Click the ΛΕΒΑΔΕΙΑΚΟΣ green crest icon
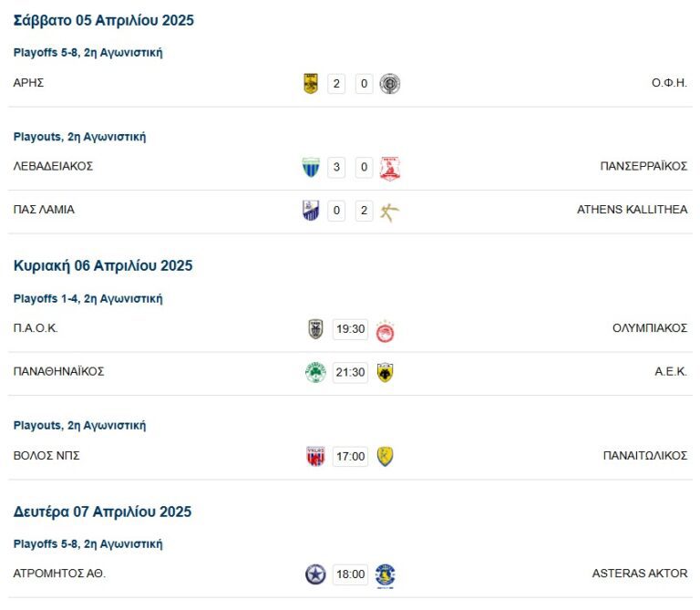The width and height of the screenshot is (700, 610). pyautogui.click(x=311, y=168)
